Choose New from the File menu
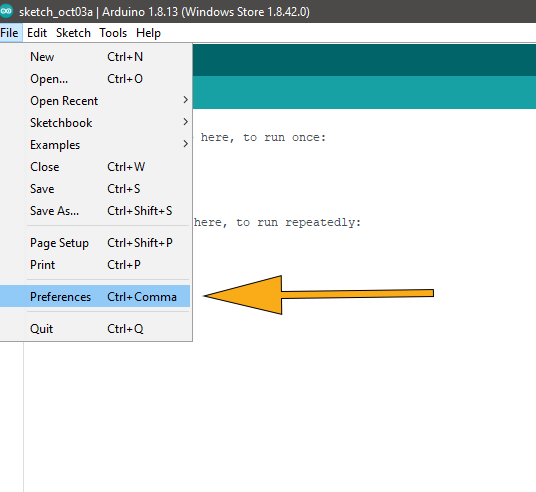The width and height of the screenshot is (536, 492). click(95, 57)
